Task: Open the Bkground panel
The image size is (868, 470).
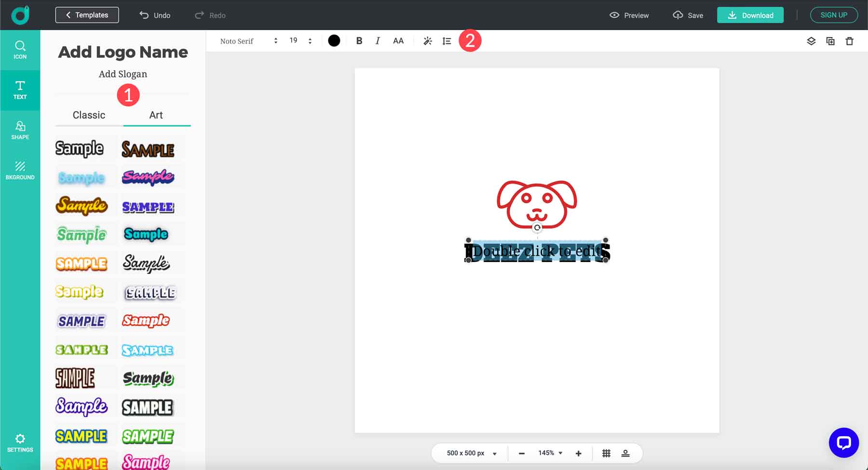Action: coord(20,170)
